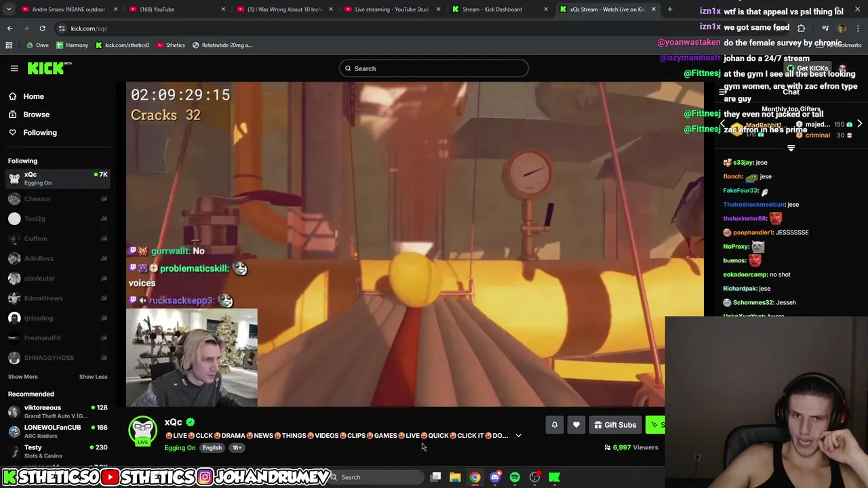Collapse list with Show Less

tap(93, 377)
